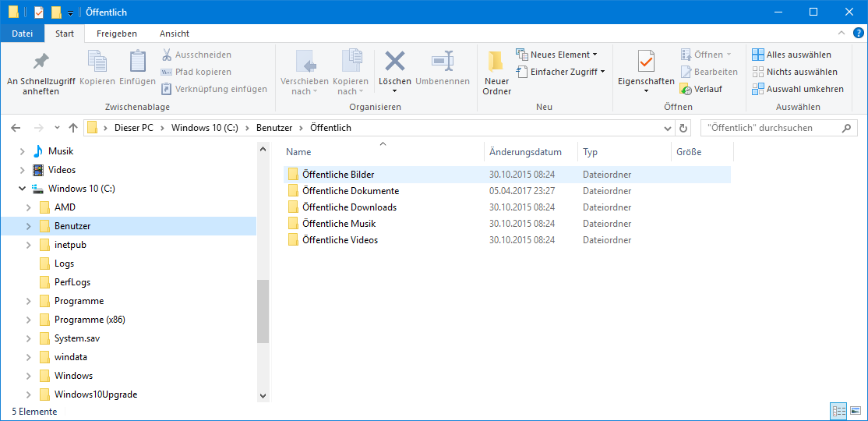Screen dimensions: 868x421
Task: Sort by the Größe column header
Action: click(702, 152)
